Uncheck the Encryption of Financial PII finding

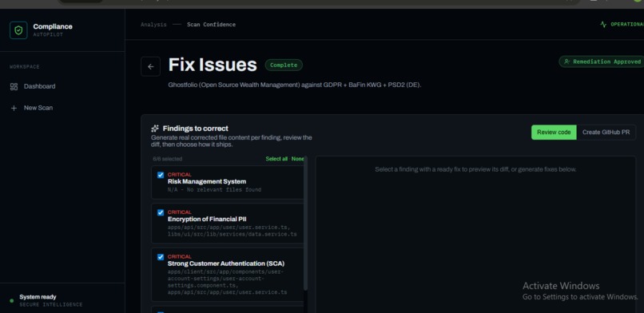161,212
